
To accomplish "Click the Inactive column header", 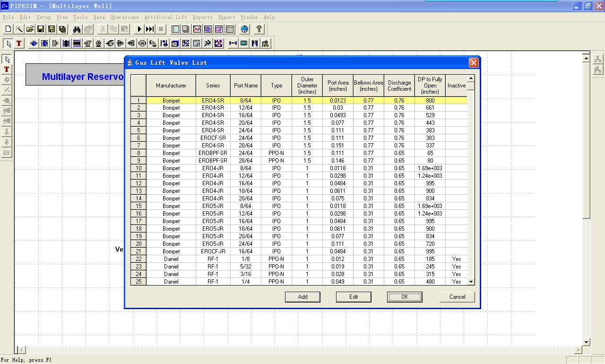I will click(456, 86).
